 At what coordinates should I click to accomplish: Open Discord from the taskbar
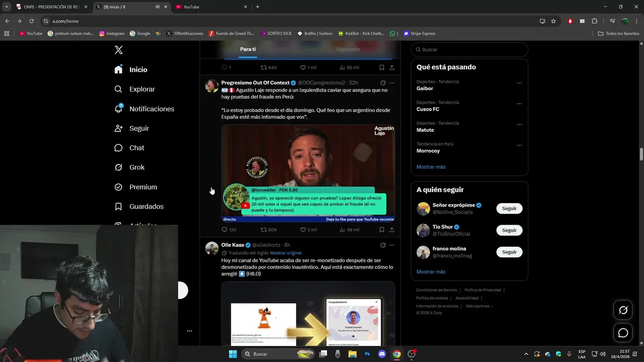point(382,354)
